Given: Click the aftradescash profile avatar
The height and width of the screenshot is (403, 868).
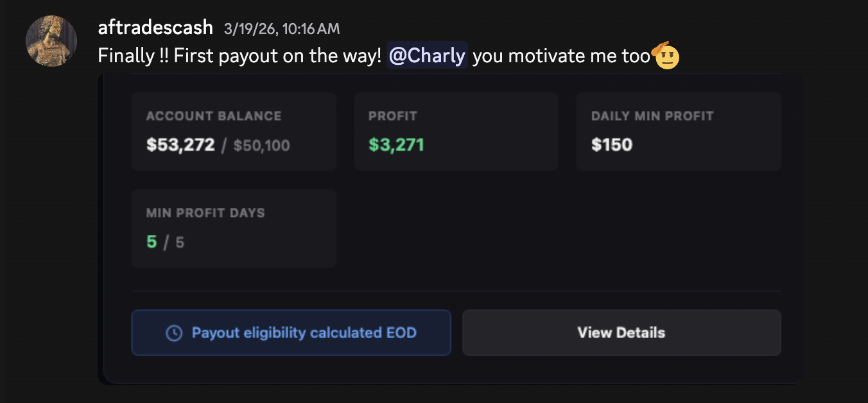Looking at the screenshot, I should [x=51, y=40].
